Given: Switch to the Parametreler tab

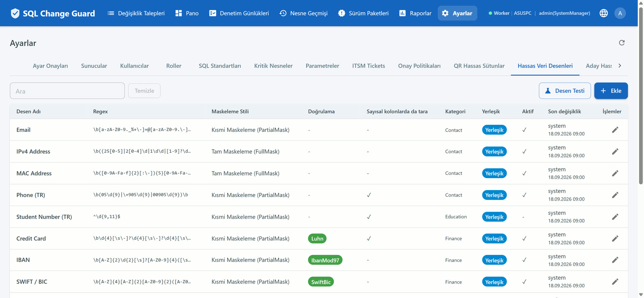Looking at the screenshot, I should tap(322, 66).
